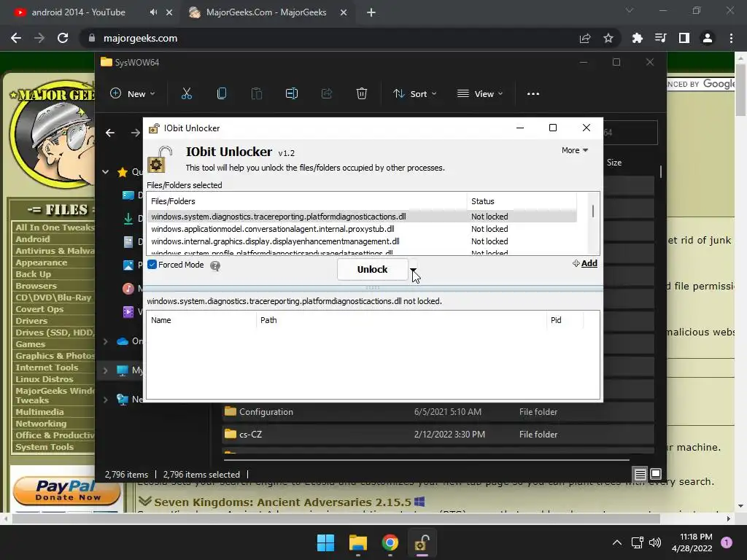The height and width of the screenshot is (560, 747).
Task: Select the displayenhancementmanagement.dll row
Action: pos(362,241)
